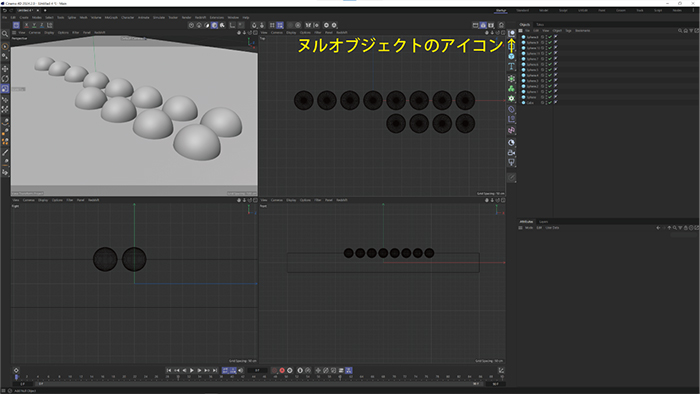
Task: Jump to the animation start
Action: coord(169,370)
